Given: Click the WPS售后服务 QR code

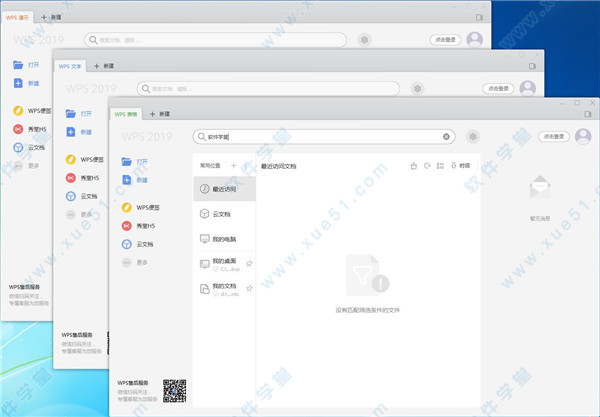Looking at the screenshot, I should (x=174, y=391).
